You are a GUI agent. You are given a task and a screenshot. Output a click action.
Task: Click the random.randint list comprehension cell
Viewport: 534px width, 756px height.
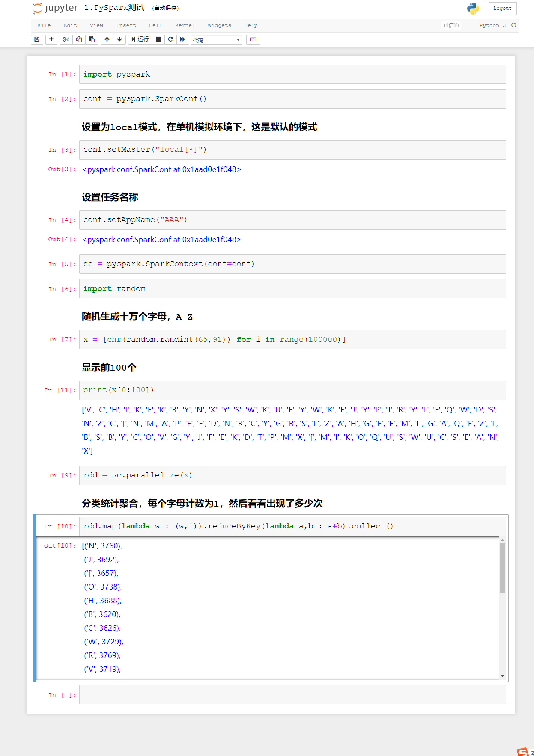click(x=292, y=340)
